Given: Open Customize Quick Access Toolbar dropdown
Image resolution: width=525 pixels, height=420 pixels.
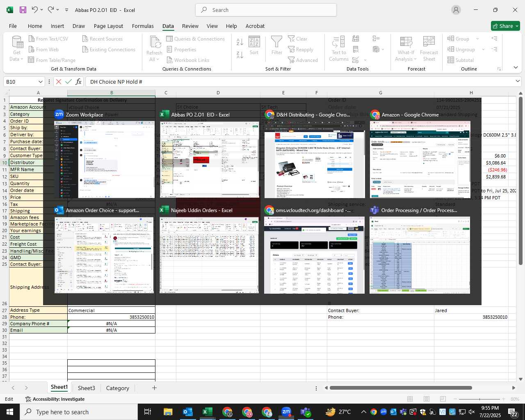Looking at the screenshot, I should click(x=66, y=10).
